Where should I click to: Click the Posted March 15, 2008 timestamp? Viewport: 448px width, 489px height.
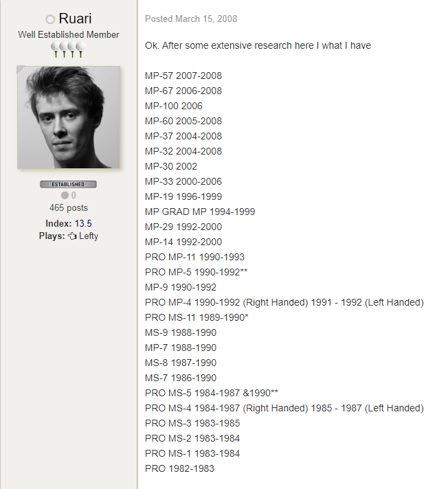pyautogui.click(x=191, y=19)
